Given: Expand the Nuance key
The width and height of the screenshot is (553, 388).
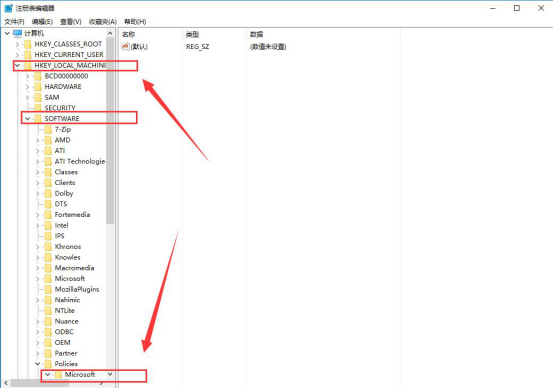Looking at the screenshot, I should pyautogui.click(x=38, y=321).
